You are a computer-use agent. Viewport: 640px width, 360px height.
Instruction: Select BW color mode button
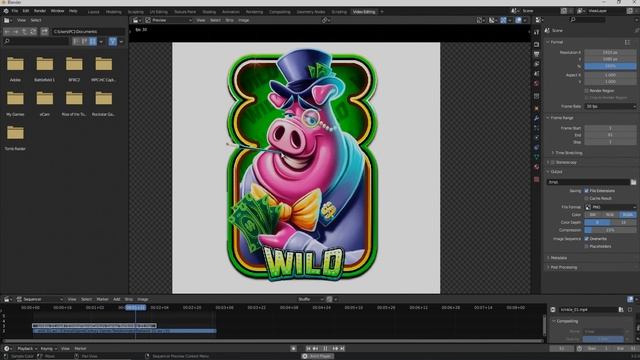[x=593, y=215]
